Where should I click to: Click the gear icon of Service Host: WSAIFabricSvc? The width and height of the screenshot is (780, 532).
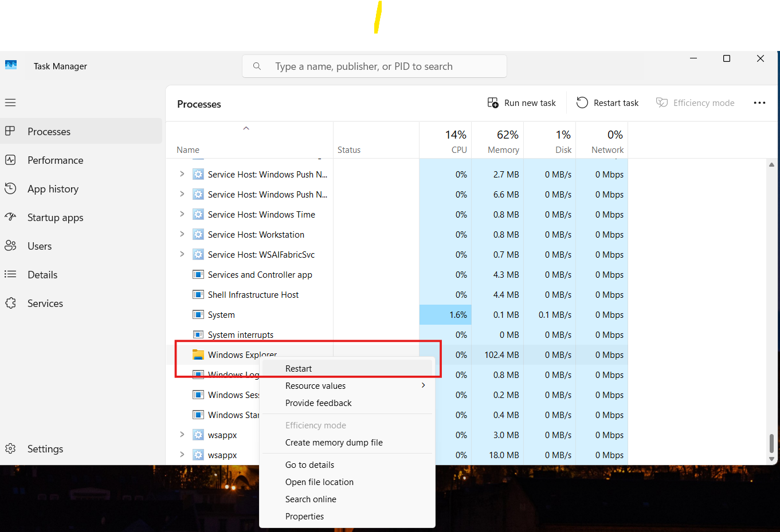click(198, 254)
